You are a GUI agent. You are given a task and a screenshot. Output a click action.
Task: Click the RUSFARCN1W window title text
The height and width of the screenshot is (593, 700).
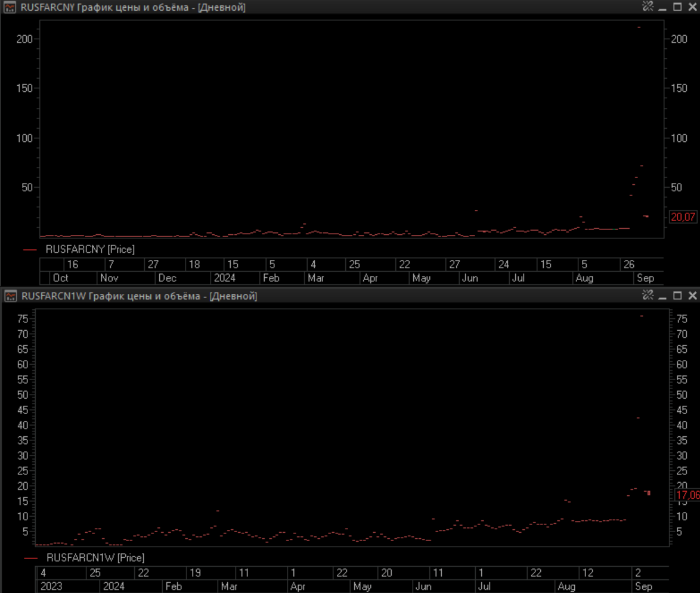click(x=140, y=296)
